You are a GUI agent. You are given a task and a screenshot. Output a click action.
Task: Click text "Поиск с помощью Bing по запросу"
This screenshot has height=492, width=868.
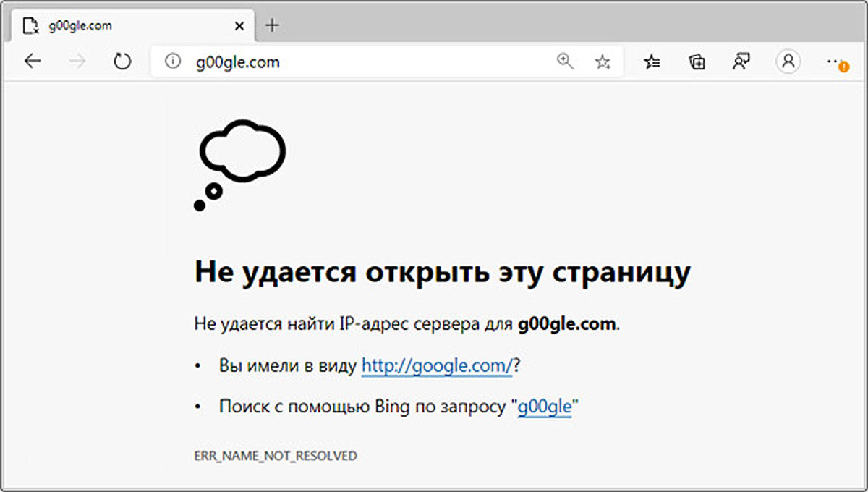click(362, 407)
